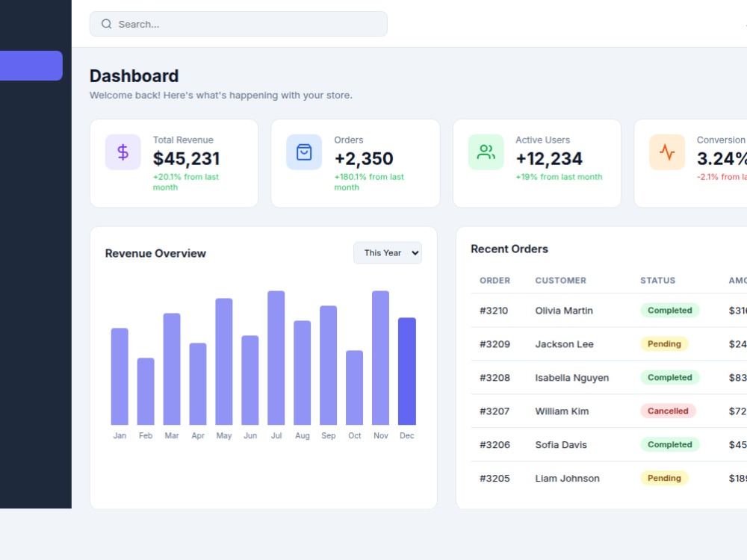Screen dimensions: 747x560
Task: Click the Dashboard page heading
Action: click(134, 76)
